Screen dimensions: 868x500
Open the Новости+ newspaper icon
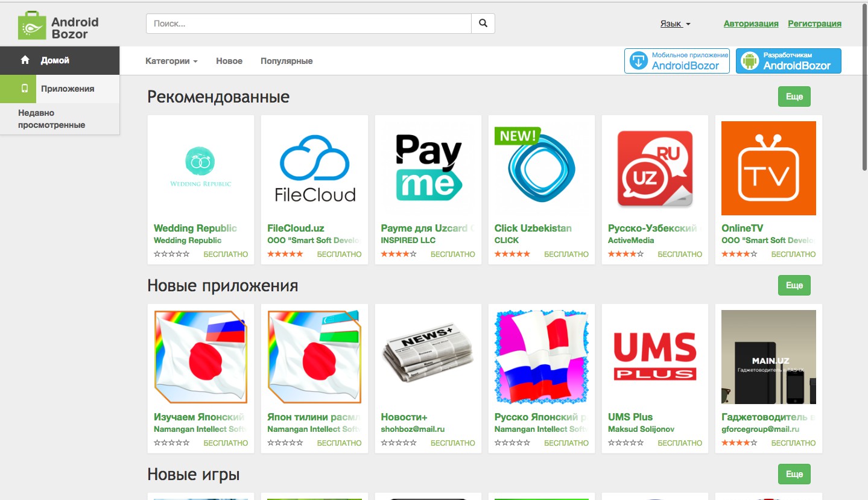coord(428,357)
